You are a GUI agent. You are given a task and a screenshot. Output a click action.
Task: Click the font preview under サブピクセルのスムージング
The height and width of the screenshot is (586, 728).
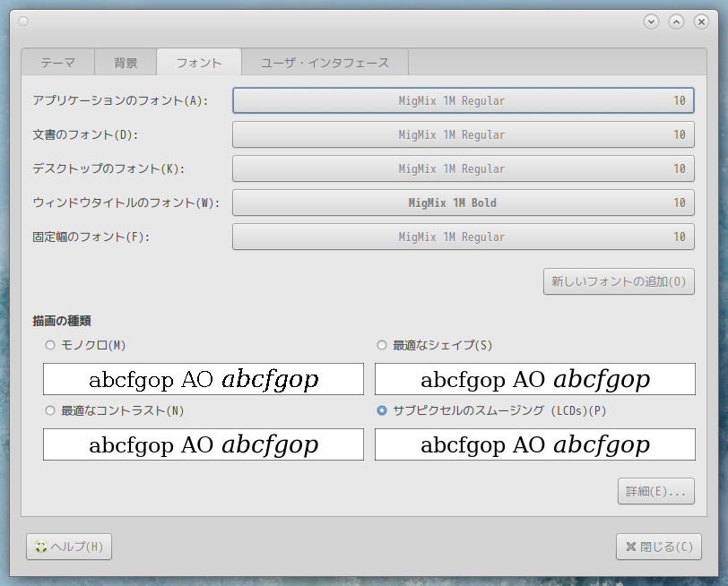(535, 444)
